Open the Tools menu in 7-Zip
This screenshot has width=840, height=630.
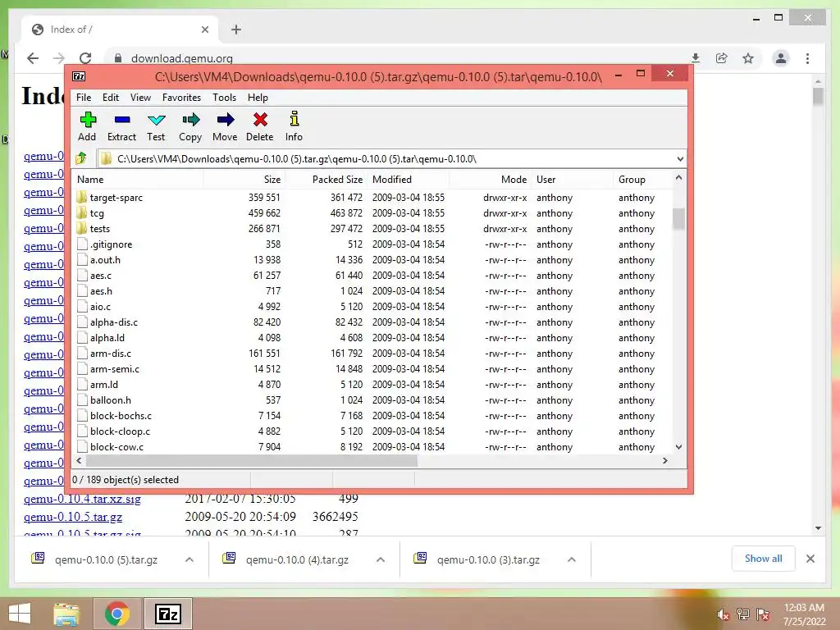click(x=224, y=98)
